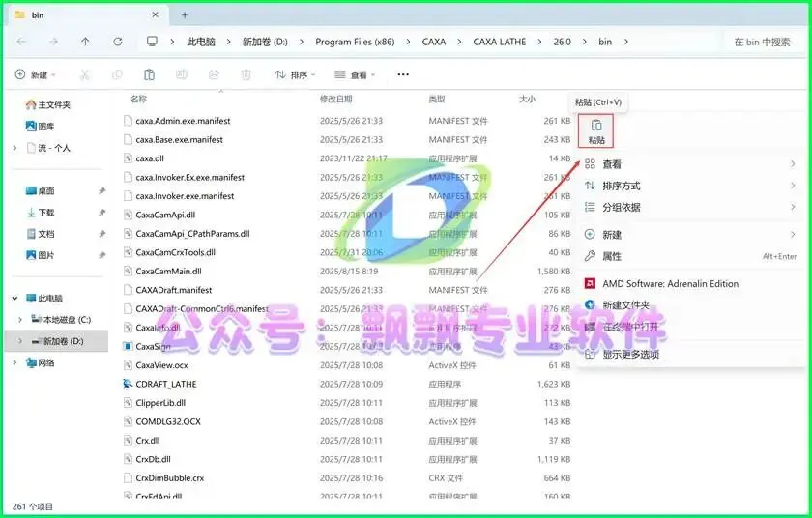This screenshot has width=812, height=518.
Task: Open the 新建 dropdown in toolbar
Action: [x=35, y=75]
